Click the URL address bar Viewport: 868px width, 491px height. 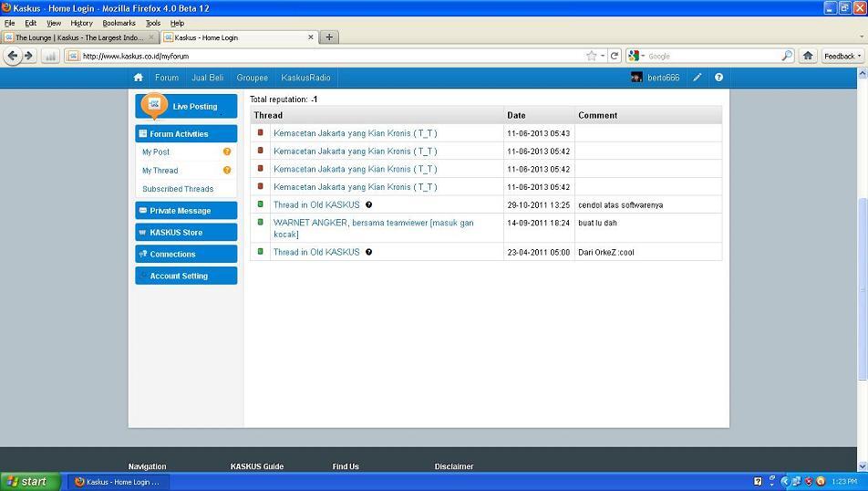point(332,56)
